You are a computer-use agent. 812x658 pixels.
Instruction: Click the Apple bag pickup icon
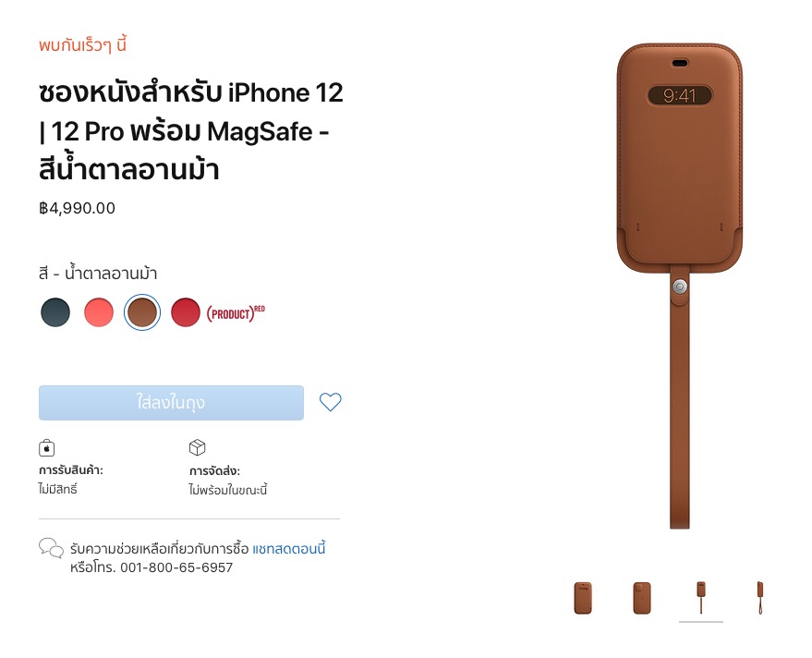46,447
